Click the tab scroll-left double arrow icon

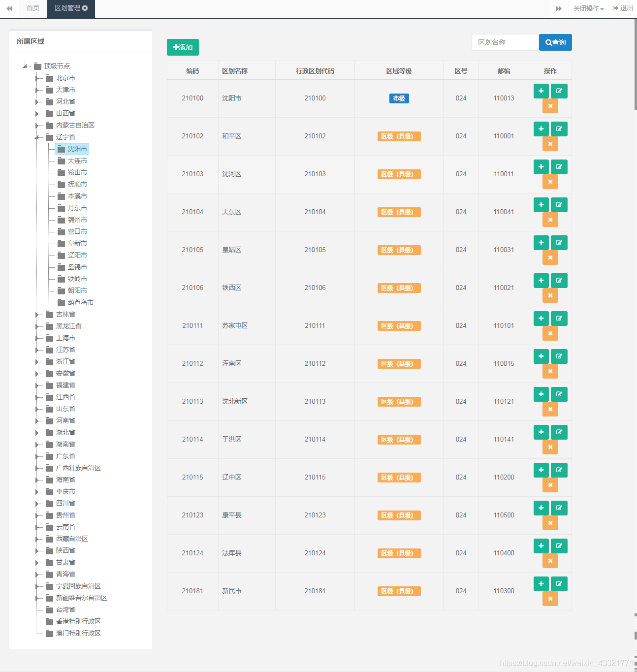coord(9,8)
